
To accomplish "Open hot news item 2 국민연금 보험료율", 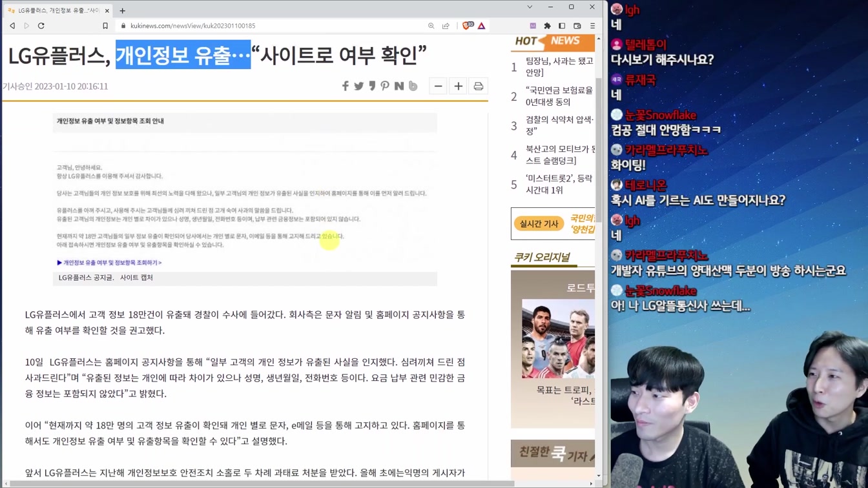I will pyautogui.click(x=559, y=96).
